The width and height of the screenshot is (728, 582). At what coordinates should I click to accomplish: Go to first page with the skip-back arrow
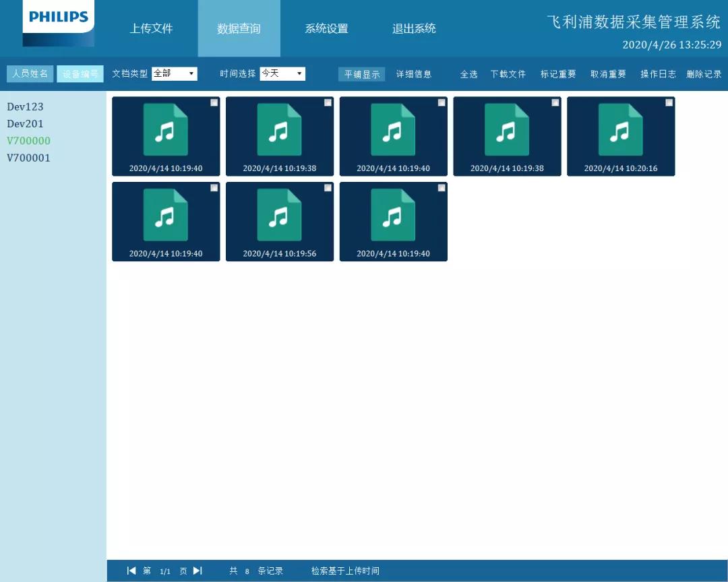(x=131, y=571)
